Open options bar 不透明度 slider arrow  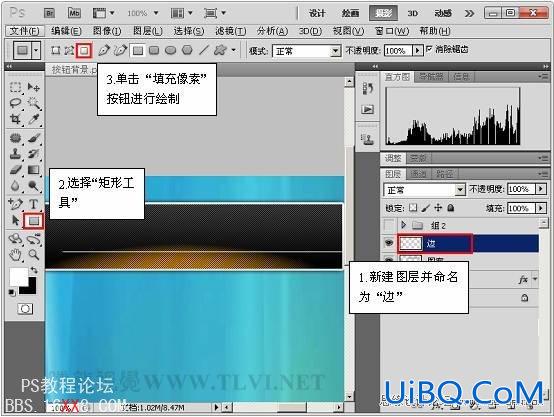pos(417,51)
